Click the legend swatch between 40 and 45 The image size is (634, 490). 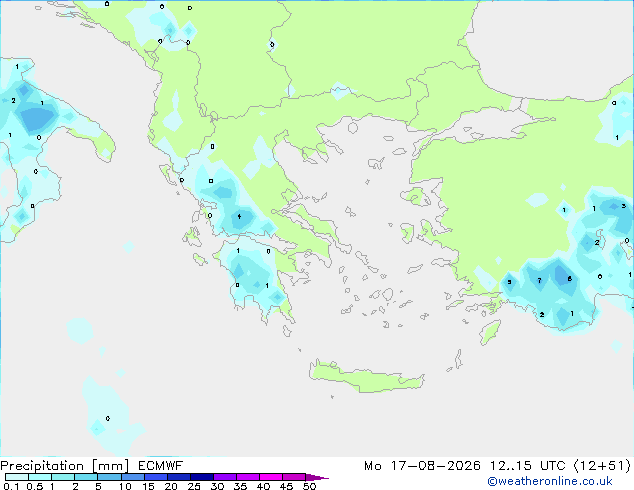click(271, 477)
